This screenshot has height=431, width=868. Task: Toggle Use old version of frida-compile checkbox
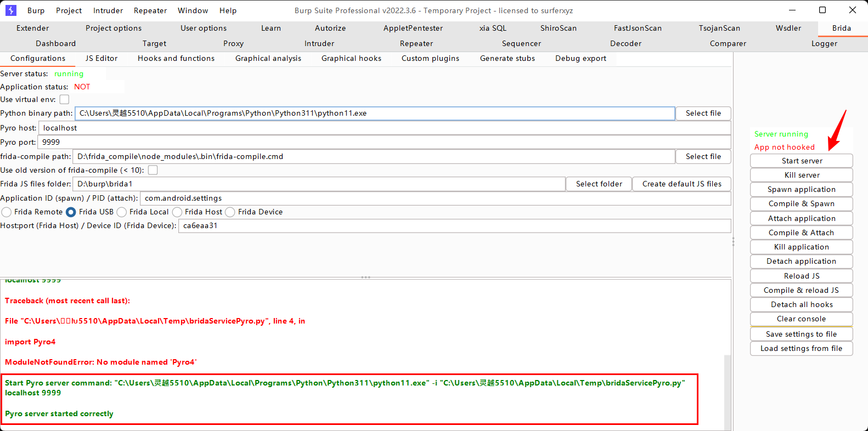[x=153, y=170]
